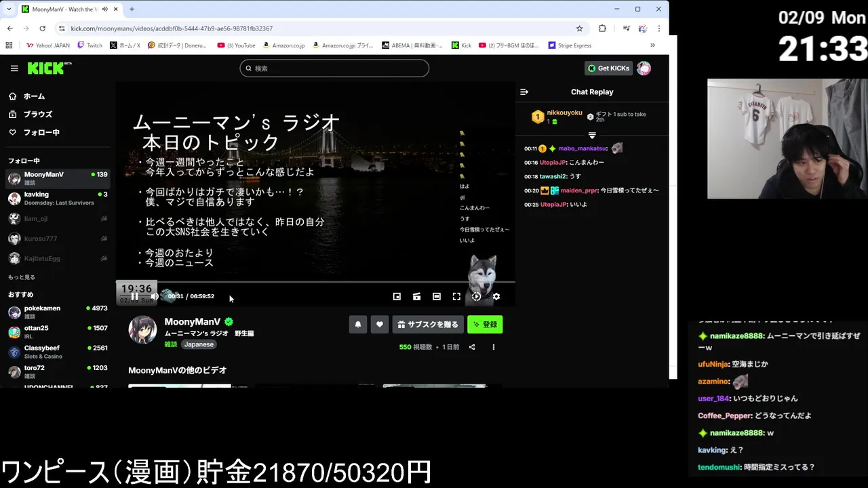The width and height of the screenshot is (868, 488).
Task: Toggle theater mode in video player
Action: point(437,296)
